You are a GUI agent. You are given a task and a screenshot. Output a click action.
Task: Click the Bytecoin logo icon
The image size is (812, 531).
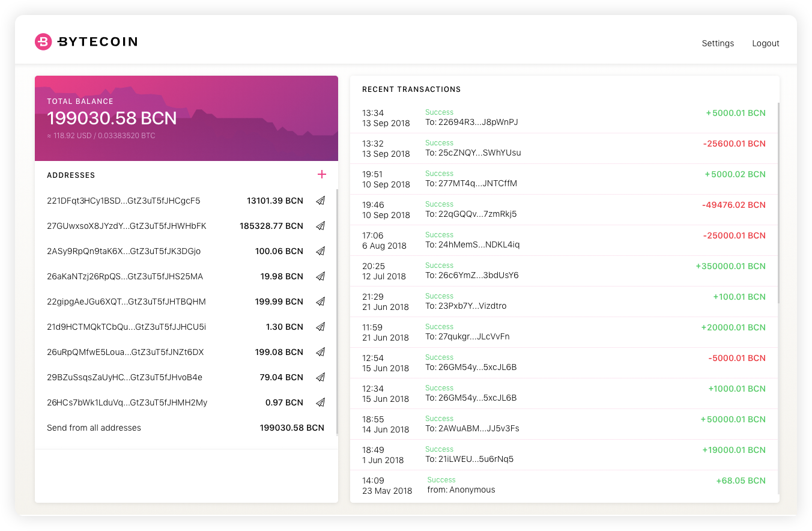43,41
